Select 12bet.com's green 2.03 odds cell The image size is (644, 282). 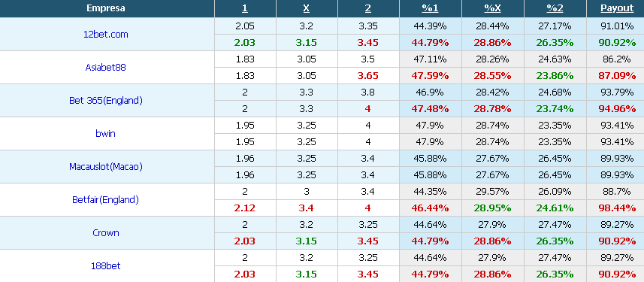click(245, 43)
